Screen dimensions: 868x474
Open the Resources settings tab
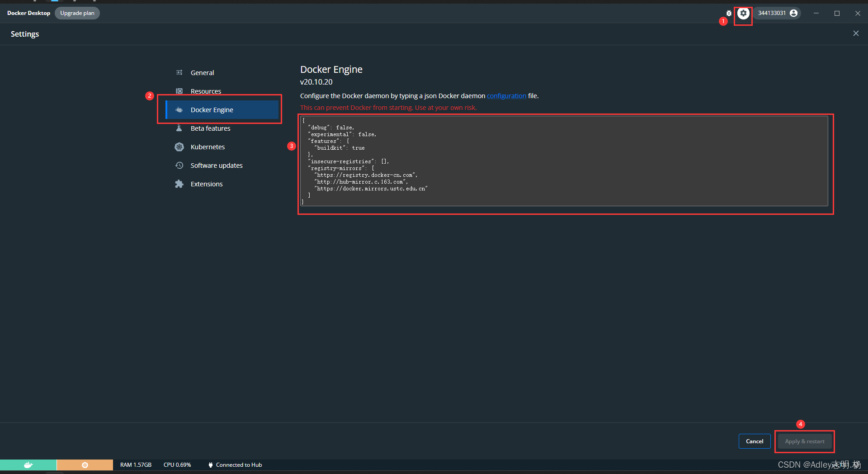pyautogui.click(x=222, y=91)
